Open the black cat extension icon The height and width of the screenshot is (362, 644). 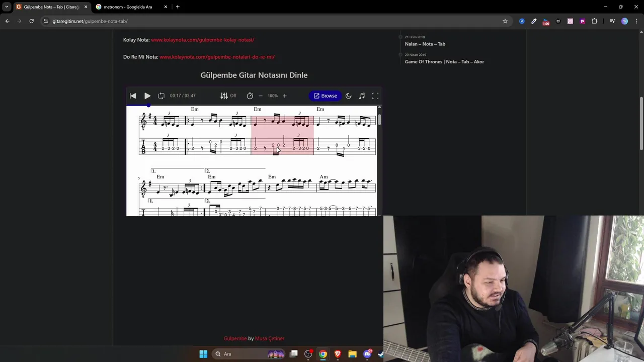(x=558, y=21)
